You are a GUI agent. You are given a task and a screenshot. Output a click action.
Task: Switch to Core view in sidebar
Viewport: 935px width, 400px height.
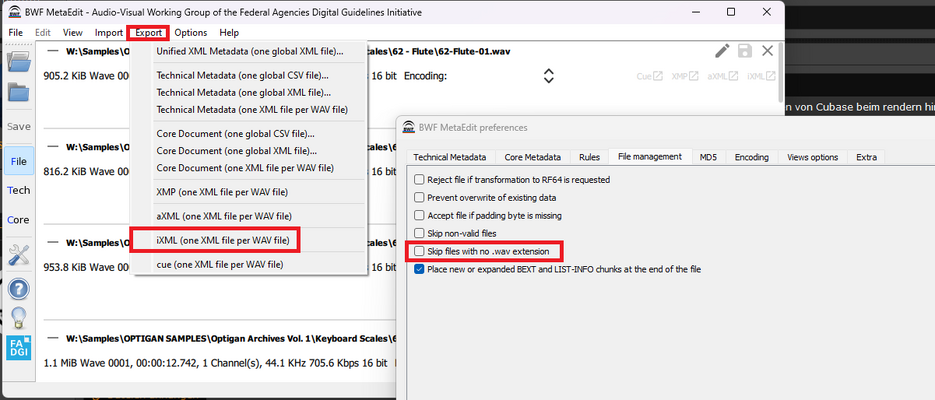pyautogui.click(x=18, y=220)
